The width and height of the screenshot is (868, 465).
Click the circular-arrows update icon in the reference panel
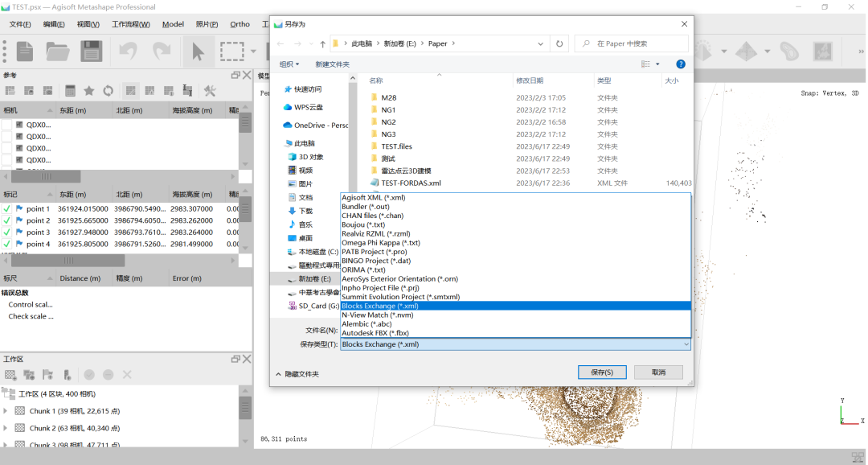[108, 91]
